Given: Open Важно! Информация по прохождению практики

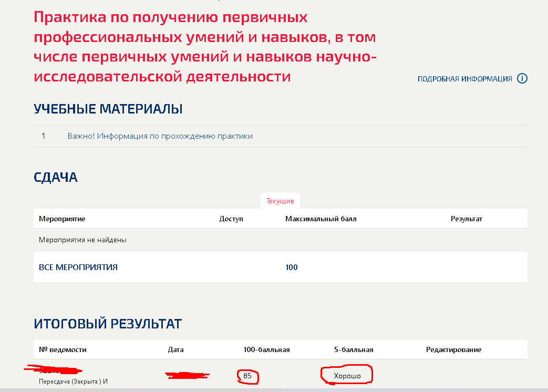Looking at the screenshot, I should 160,136.
